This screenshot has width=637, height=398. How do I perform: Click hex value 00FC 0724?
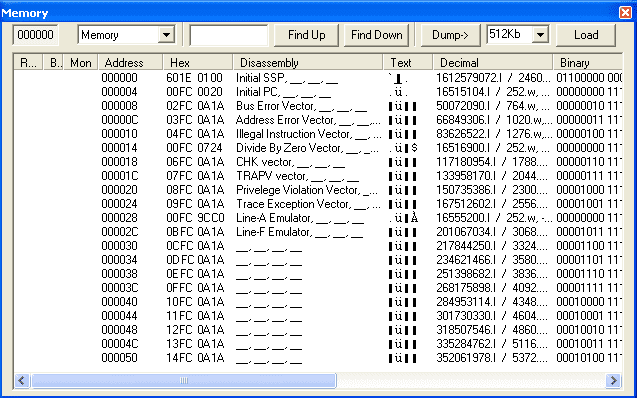pos(195,148)
